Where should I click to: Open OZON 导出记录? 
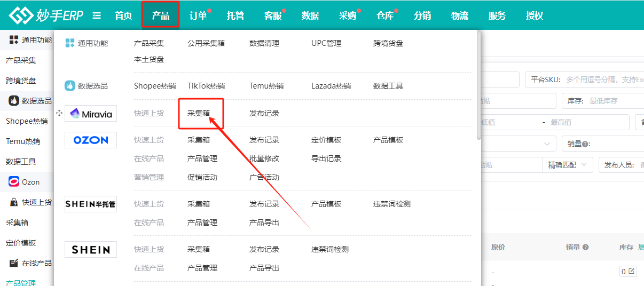pos(326,158)
